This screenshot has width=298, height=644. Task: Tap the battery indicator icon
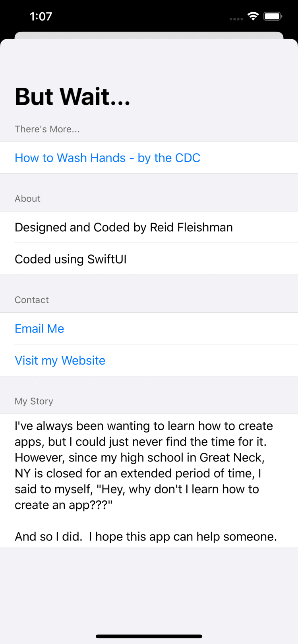click(273, 16)
